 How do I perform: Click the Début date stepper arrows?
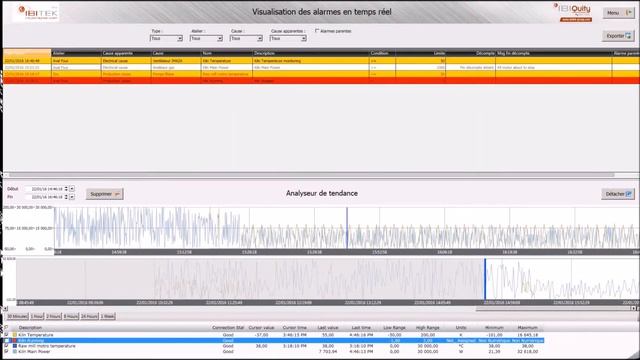[66, 189]
